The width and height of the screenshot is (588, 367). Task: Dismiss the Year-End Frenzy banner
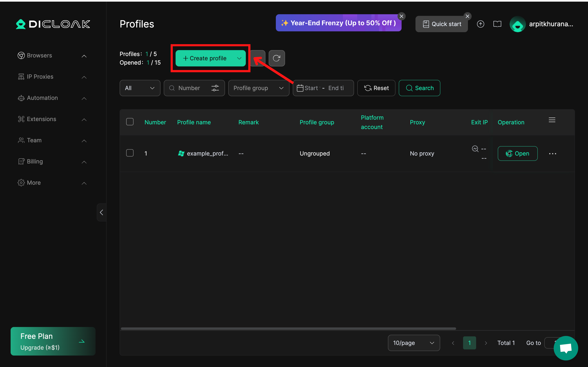coord(401,16)
